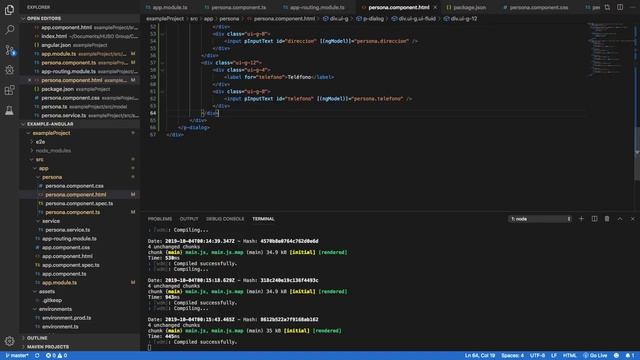This screenshot has height=360, width=640.
Task: Switch to package.json editor tab
Action: 469,7
